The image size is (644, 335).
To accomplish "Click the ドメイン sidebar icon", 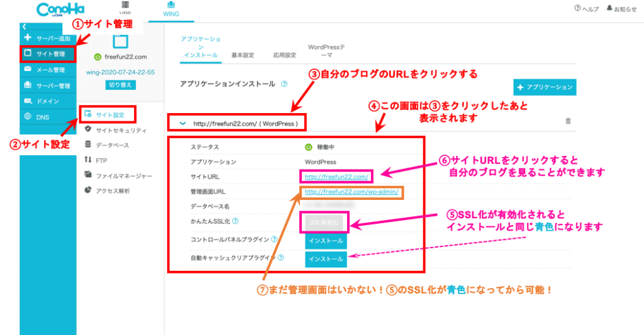I will (x=28, y=101).
